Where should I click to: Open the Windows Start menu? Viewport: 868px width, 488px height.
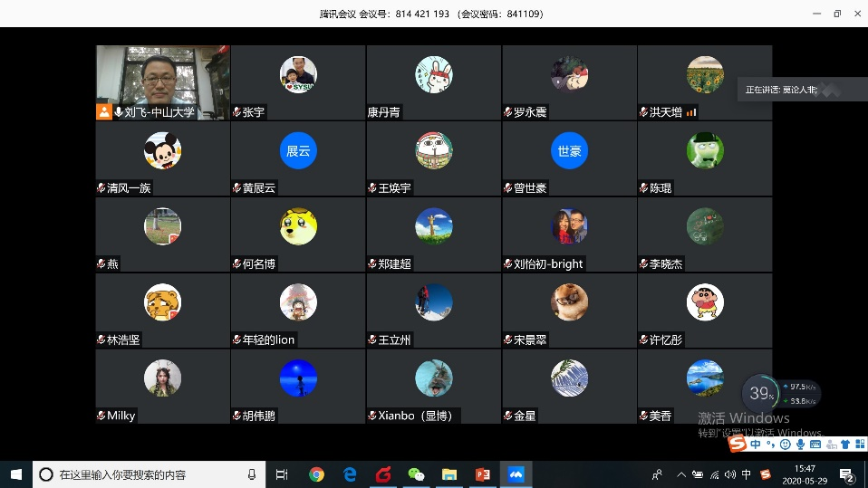(15, 474)
